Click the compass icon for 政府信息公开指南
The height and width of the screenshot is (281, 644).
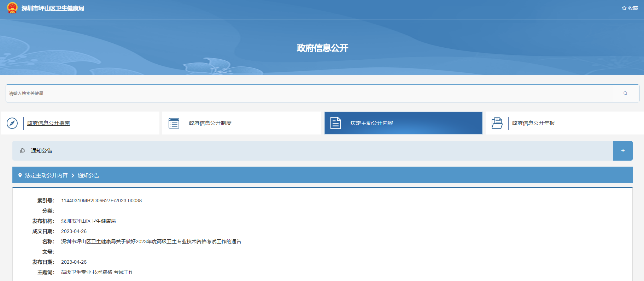(12, 123)
